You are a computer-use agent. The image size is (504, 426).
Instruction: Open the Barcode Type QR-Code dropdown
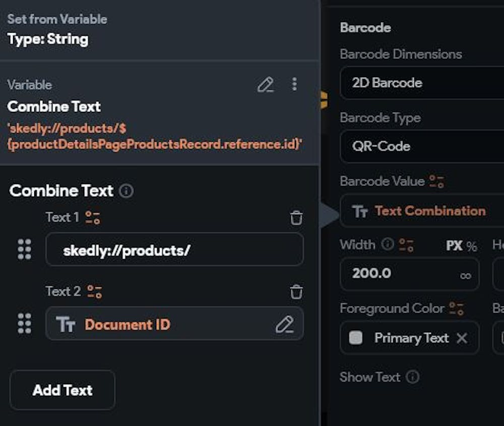[x=421, y=147]
